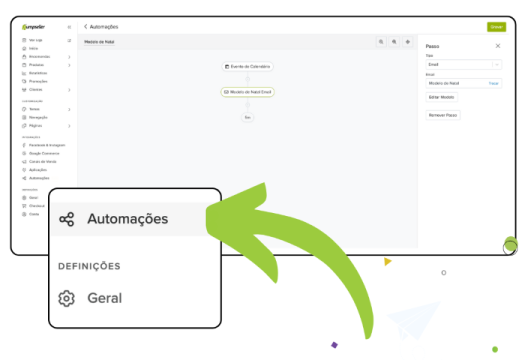Open Navegação in the sidebar
This screenshot has height=360, width=525.
pos(35,117)
